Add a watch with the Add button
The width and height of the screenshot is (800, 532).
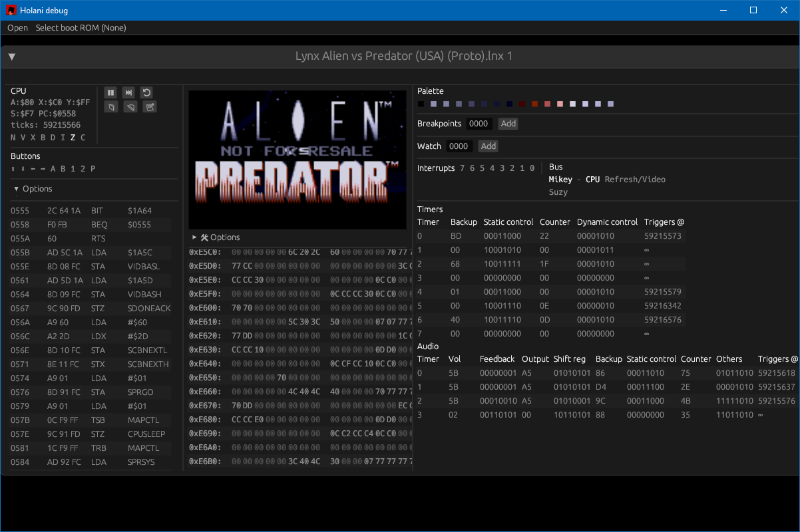[489, 146]
